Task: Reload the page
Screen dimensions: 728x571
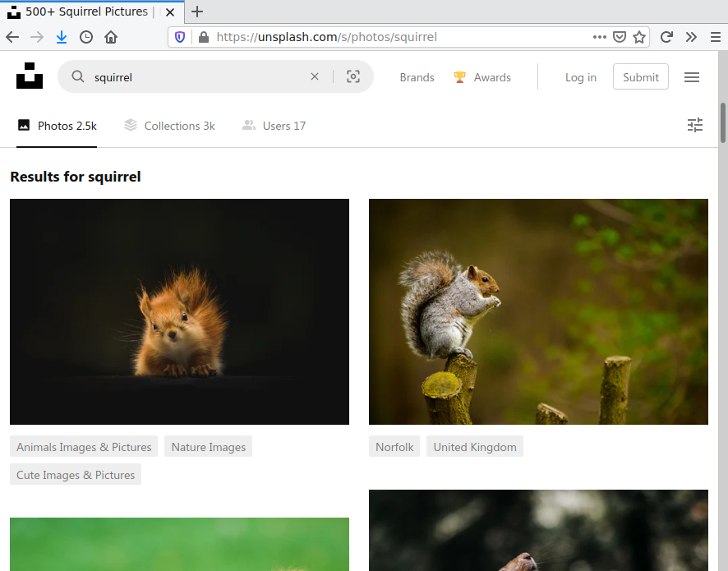Action: [666, 37]
